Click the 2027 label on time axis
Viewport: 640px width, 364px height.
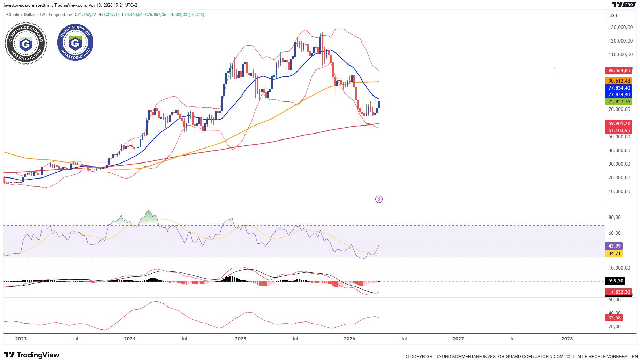tap(458, 339)
